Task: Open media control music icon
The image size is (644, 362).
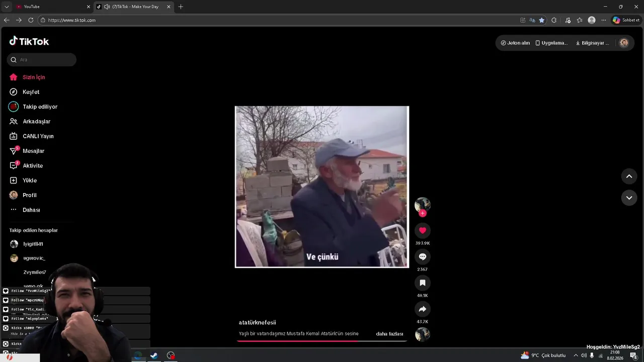Action: point(568,20)
